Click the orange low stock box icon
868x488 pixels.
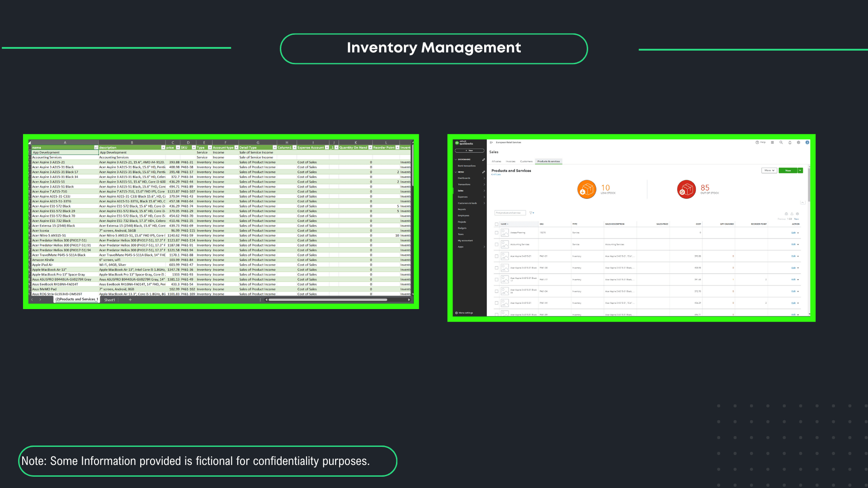pos(586,189)
